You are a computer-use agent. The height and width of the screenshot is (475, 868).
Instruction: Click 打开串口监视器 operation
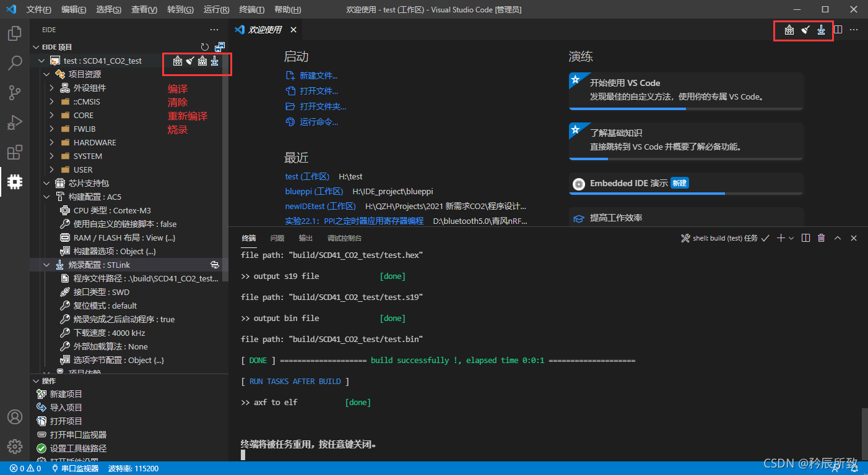point(78,435)
